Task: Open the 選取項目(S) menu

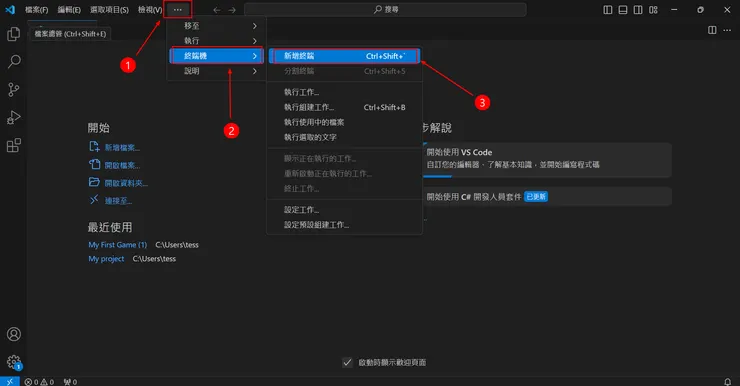Action: 109,10
